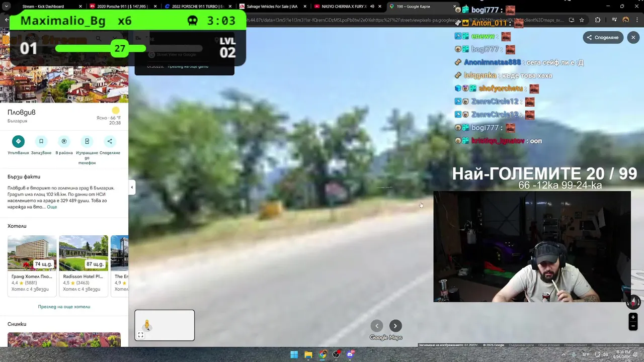644x362 pixels.
Task: Click the Общи условия terms link
Action: click(549, 345)
